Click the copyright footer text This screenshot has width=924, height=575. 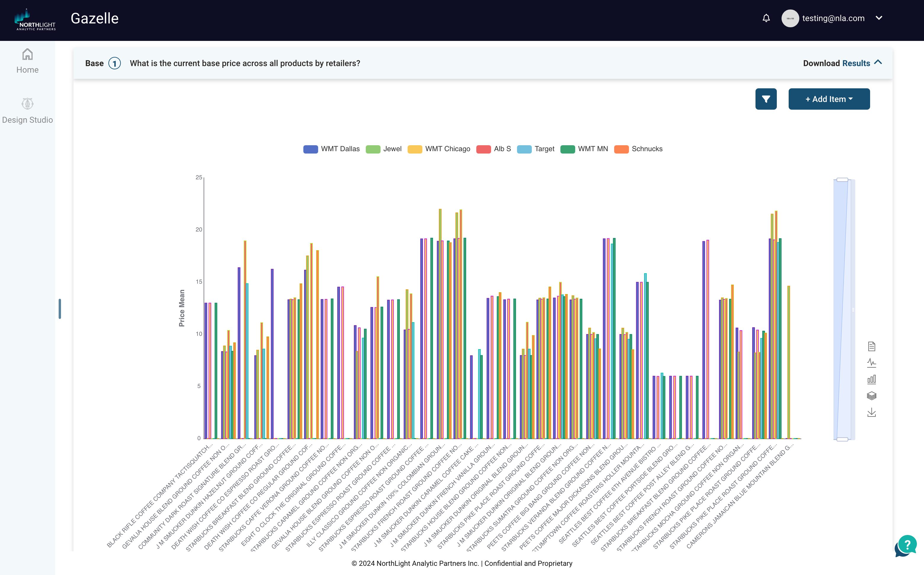tap(462, 563)
